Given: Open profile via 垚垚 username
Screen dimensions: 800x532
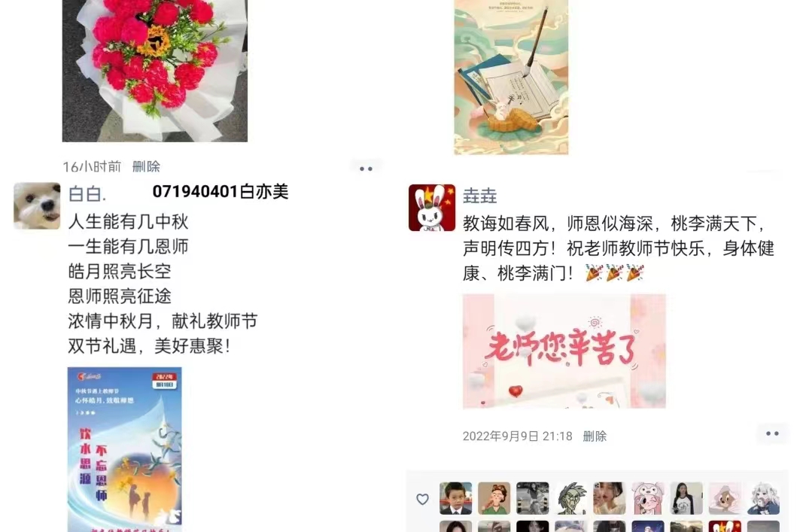Looking at the screenshot, I should 479,196.
